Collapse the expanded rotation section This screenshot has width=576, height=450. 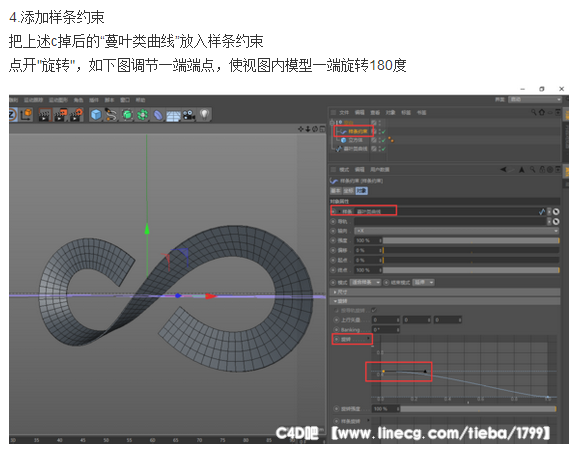pos(445,301)
